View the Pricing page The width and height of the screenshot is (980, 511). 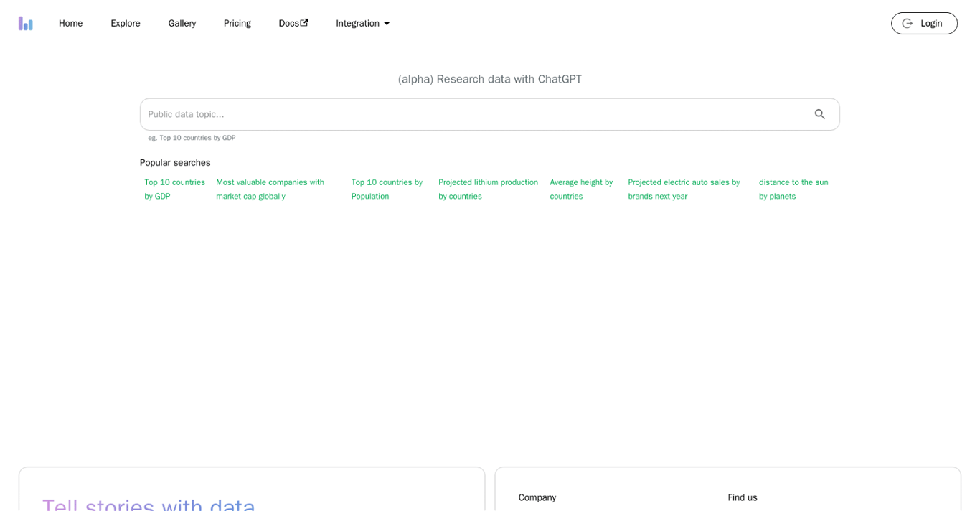[237, 23]
